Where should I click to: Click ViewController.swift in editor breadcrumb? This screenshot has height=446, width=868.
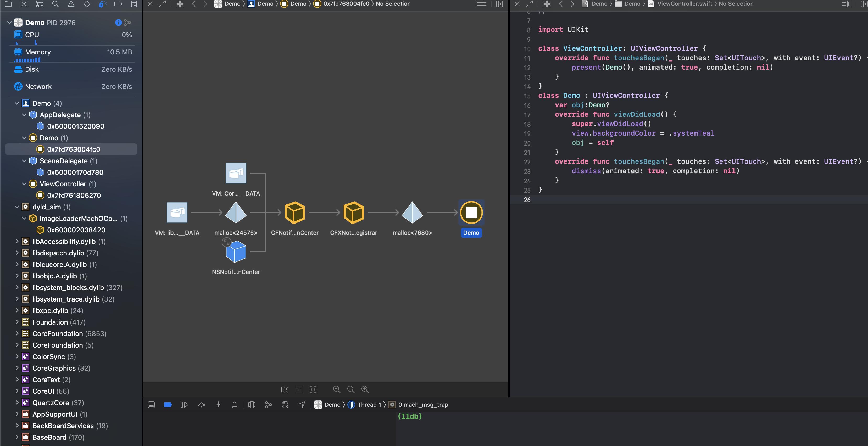click(x=684, y=4)
